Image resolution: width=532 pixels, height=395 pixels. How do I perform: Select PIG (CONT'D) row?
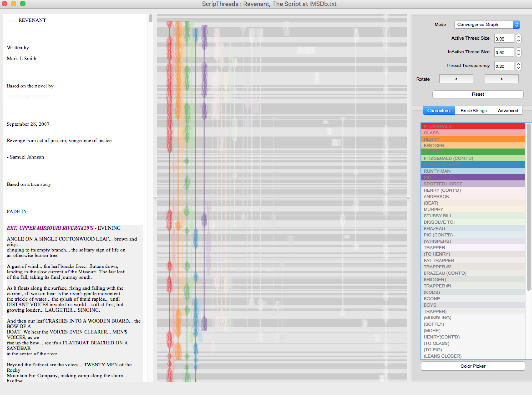point(473,235)
